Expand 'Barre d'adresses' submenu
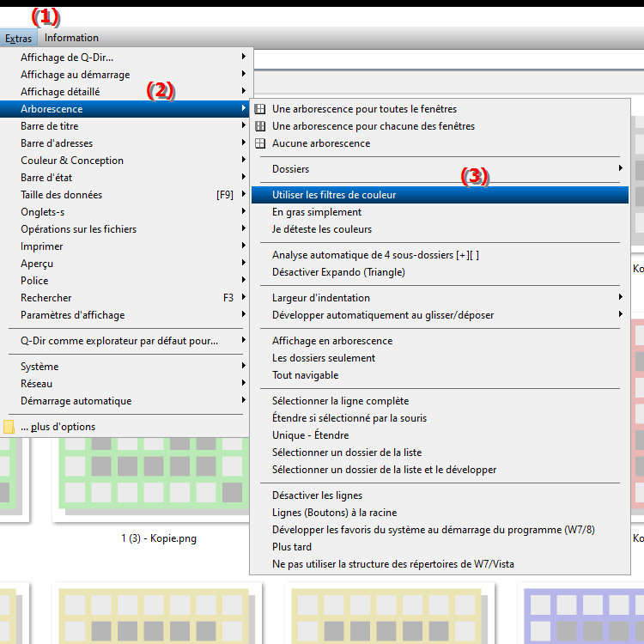The height and width of the screenshot is (644, 644). 125,143
